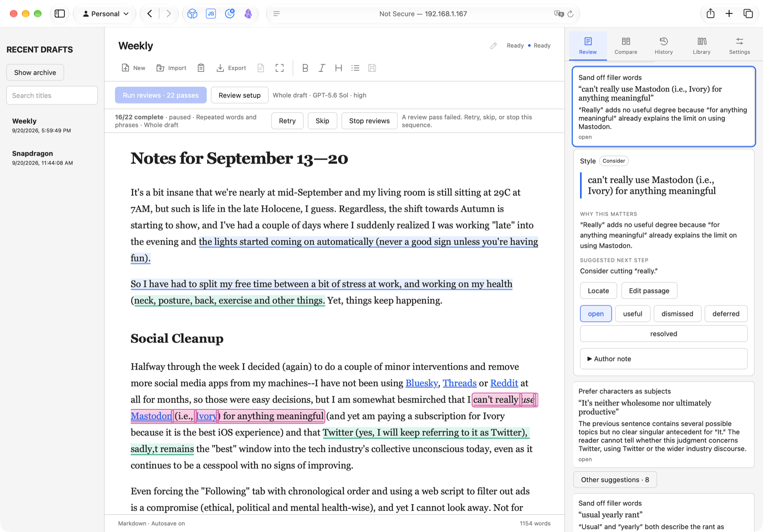Screen dimensions: 763x532
Task: Apply Bold formatting icon
Action: [x=305, y=68]
